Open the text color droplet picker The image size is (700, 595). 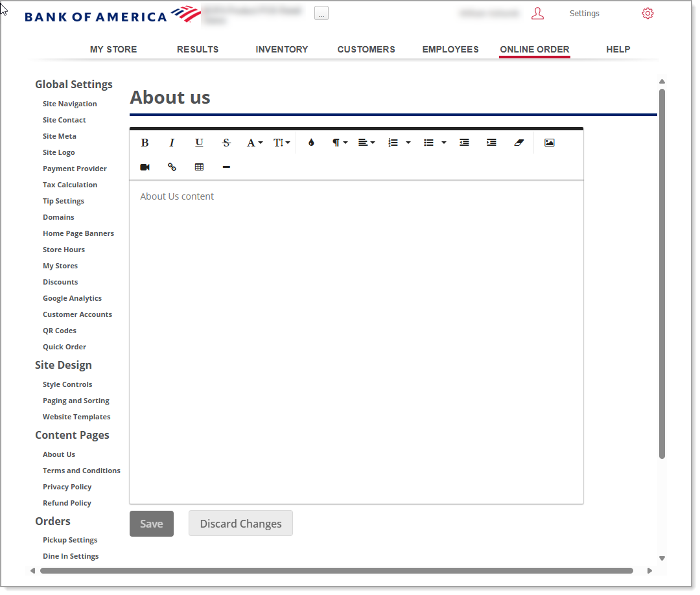(x=311, y=143)
